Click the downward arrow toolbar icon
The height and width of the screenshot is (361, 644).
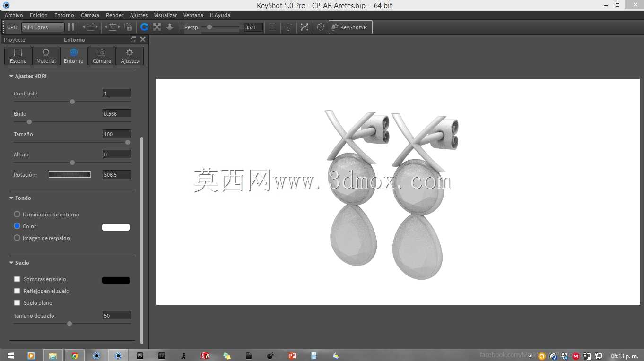170,27
